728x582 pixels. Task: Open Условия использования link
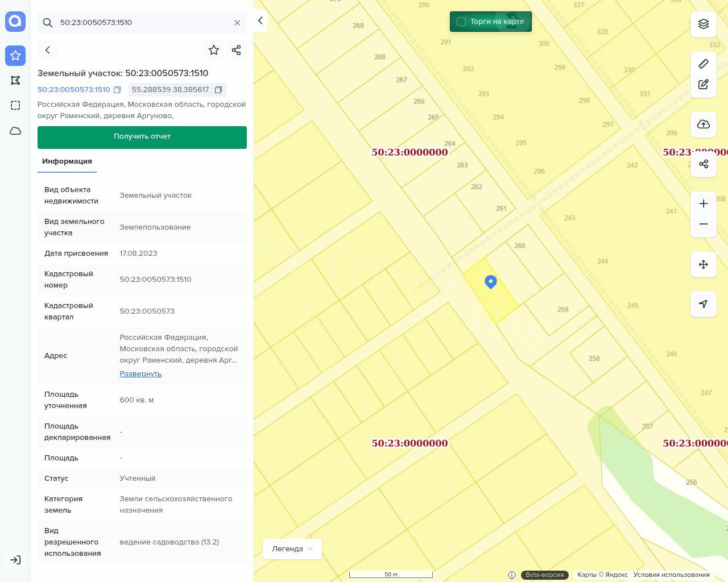click(x=671, y=575)
